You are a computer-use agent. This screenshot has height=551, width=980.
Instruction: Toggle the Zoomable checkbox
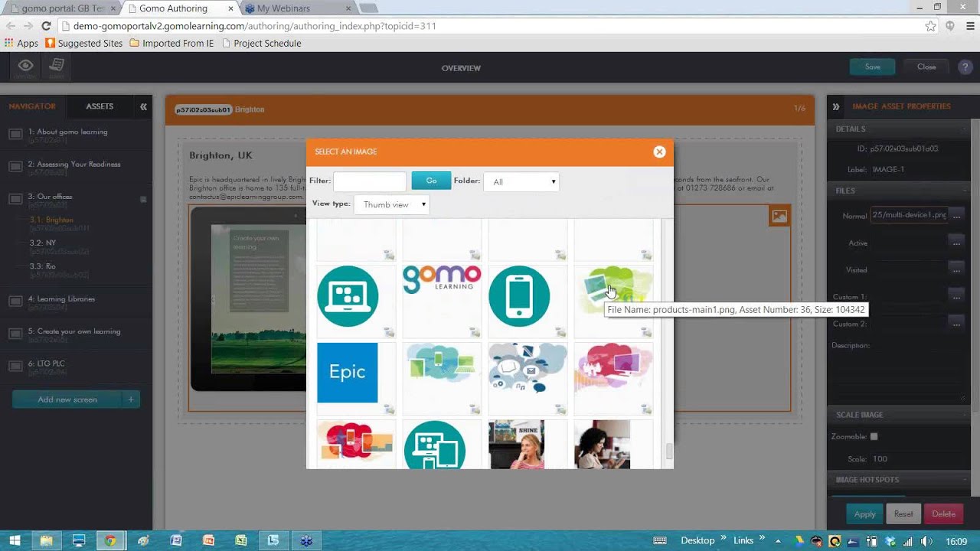874,436
